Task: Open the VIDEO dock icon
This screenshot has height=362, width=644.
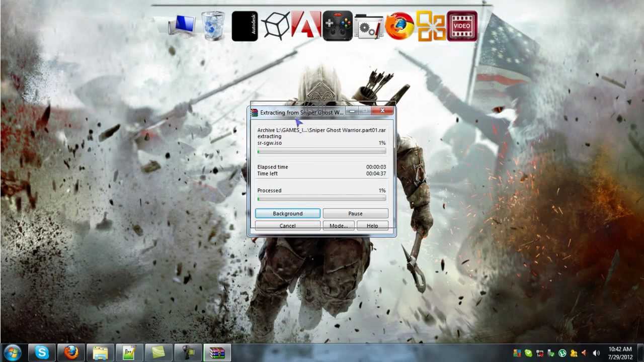Action: coord(462,26)
